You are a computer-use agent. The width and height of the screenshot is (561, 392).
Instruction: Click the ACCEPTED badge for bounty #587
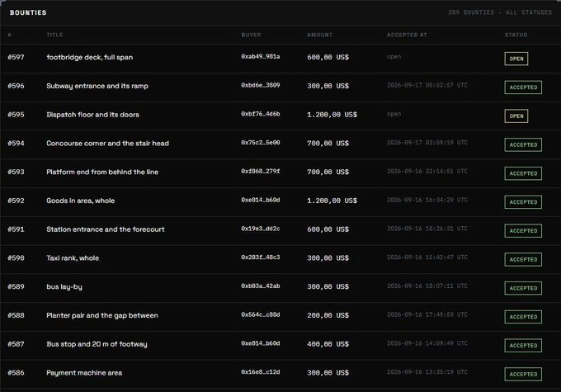pos(523,345)
